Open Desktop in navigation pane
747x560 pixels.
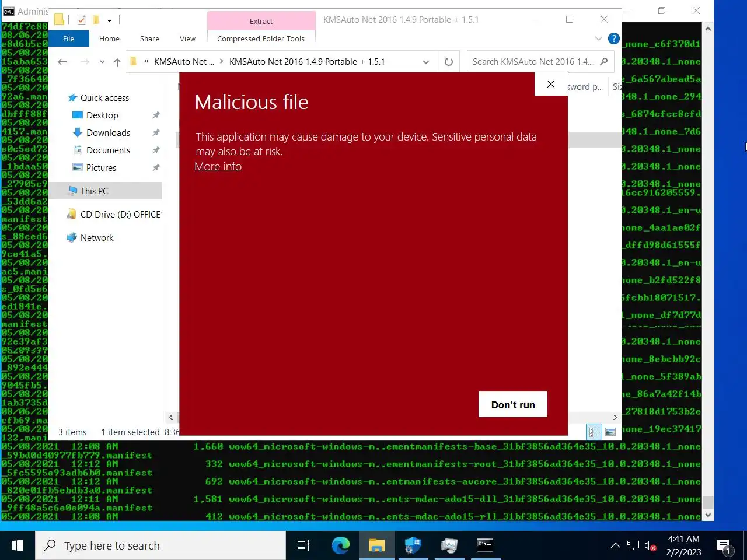point(102,115)
